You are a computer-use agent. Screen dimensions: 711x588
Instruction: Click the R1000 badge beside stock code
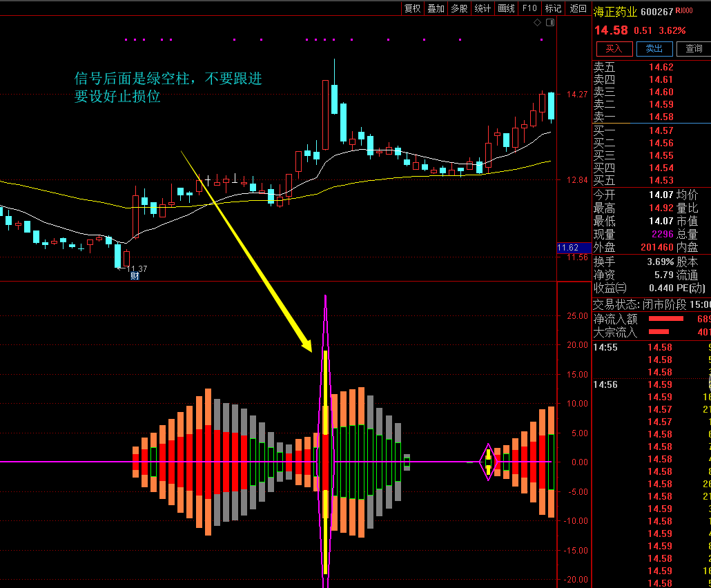684,11
